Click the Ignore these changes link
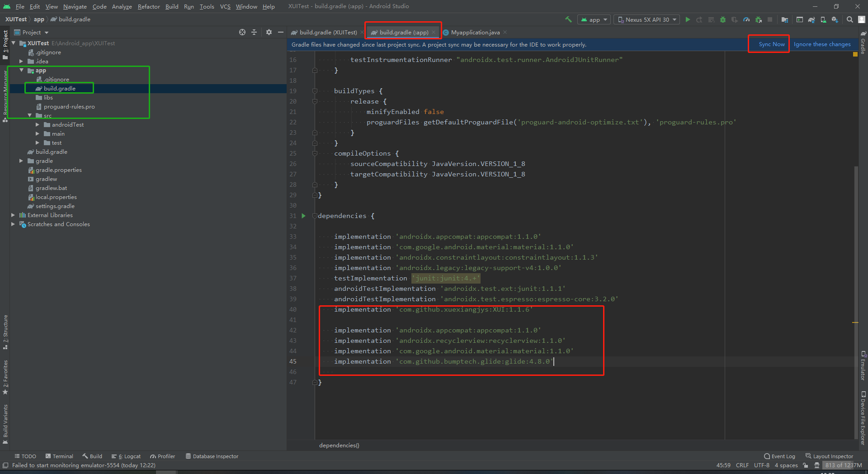Viewport: 868px width, 474px height. [x=822, y=44]
